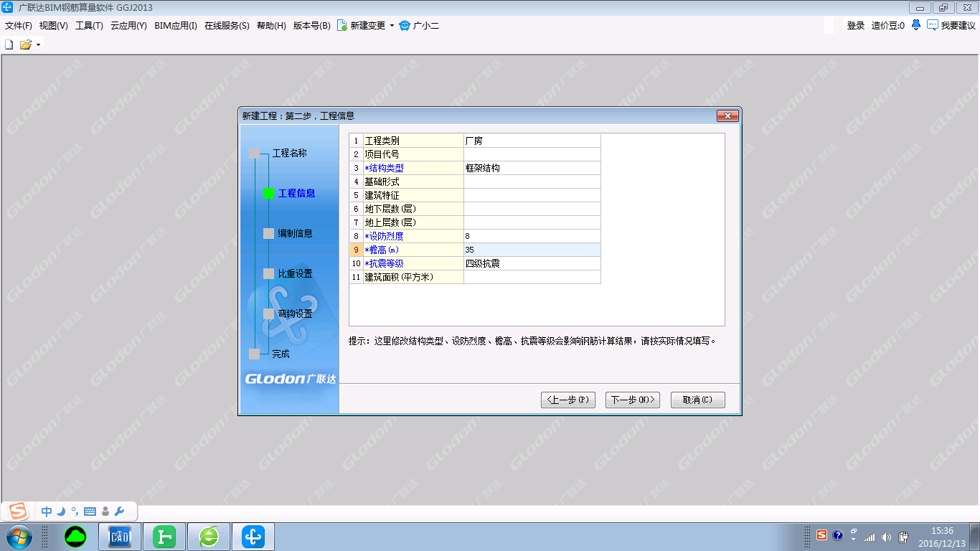980x551 pixels.
Task: Toggle the punctuation mode icon
Action: pyautogui.click(x=75, y=512)
